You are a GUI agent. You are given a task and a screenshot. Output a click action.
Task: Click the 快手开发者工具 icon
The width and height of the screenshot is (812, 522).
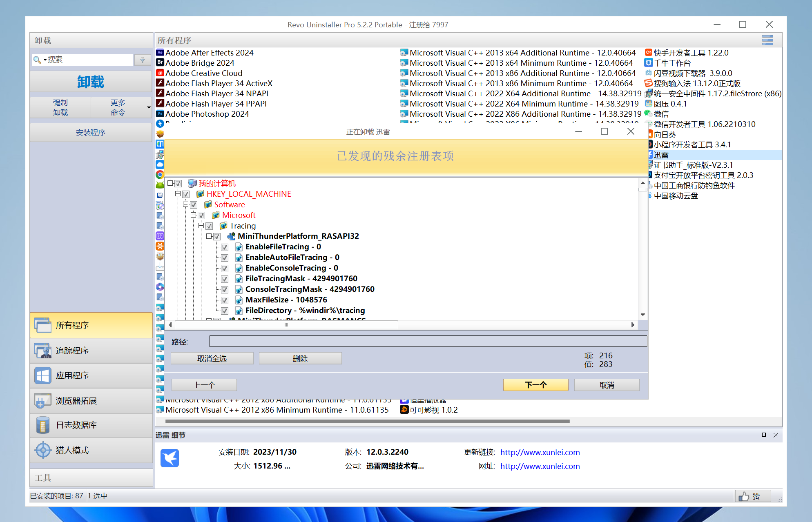pos(649,53)
